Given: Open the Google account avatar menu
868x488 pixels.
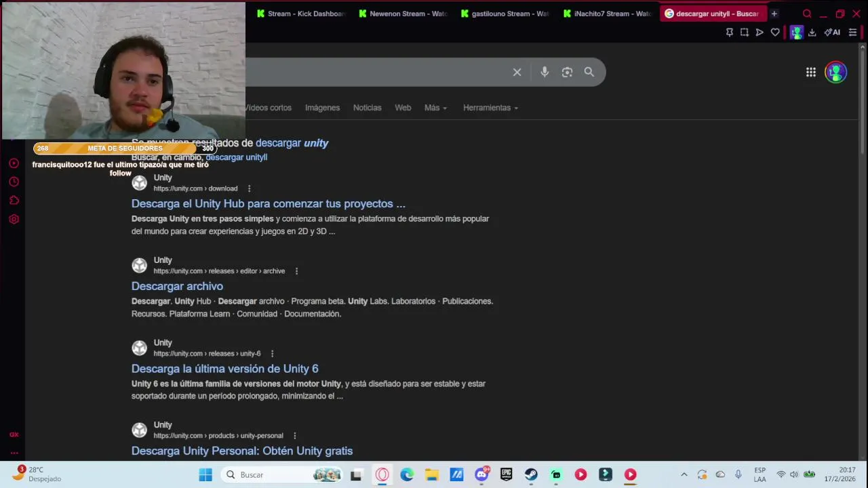Looking at the screenshot, I should pyautogui.click(x=835, y=72).
